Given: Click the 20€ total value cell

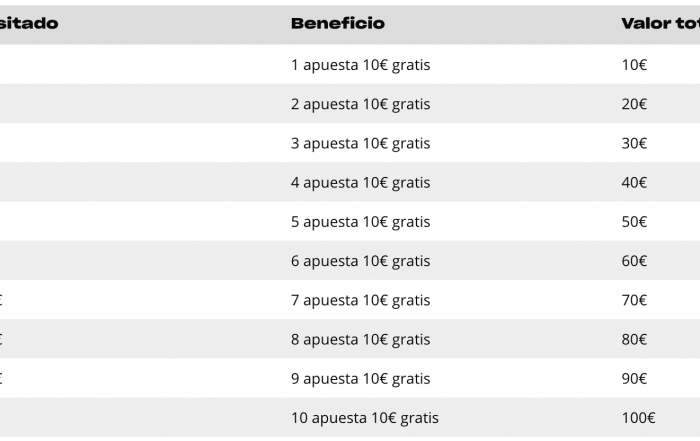Looking at the screenshot, I should click(x=634, y=104).
